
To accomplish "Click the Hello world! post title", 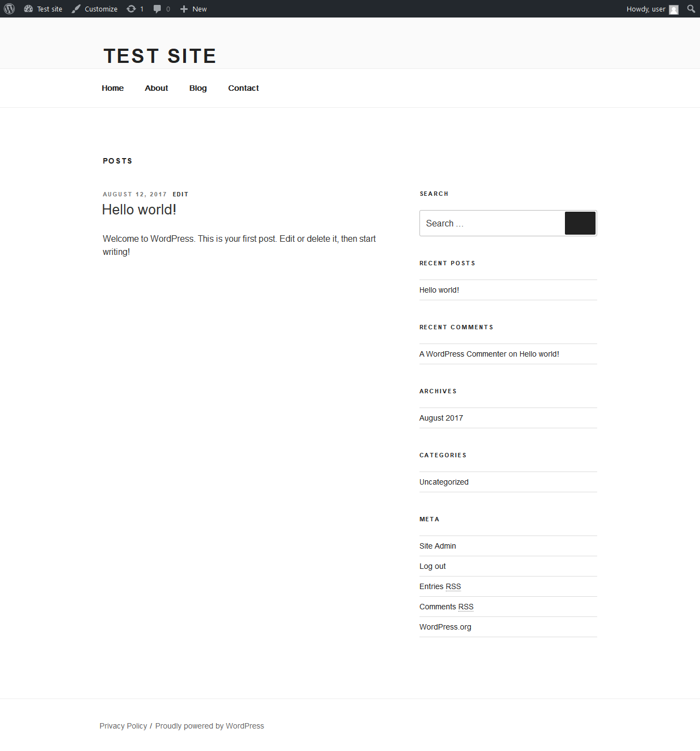I will tap(139, 209).
